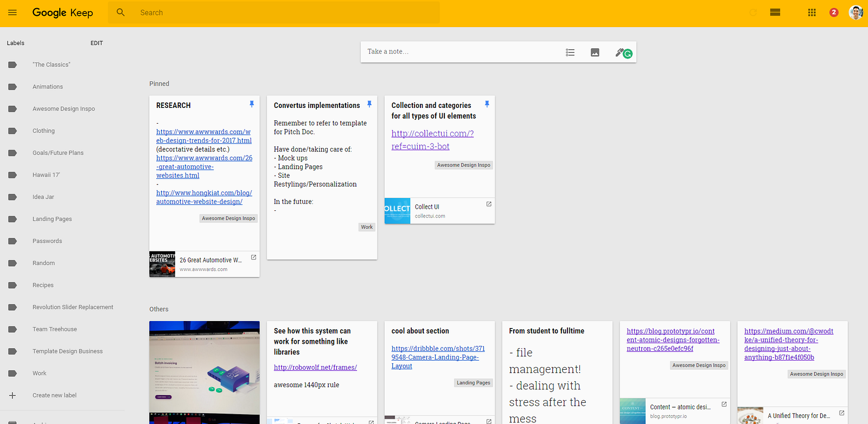Open the Collect UI thumbnail preview
Viewport: 868px width, 424px height.
click(x=398, y=211)
